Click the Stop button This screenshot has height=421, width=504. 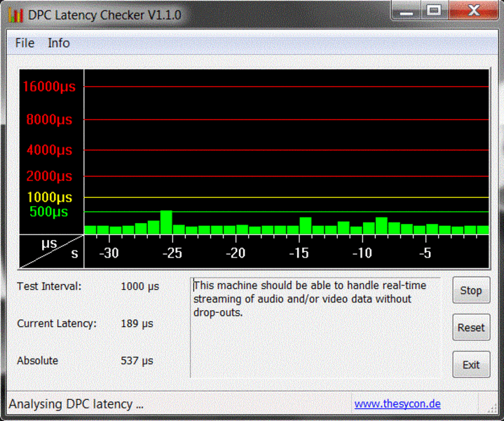(471, 290)
